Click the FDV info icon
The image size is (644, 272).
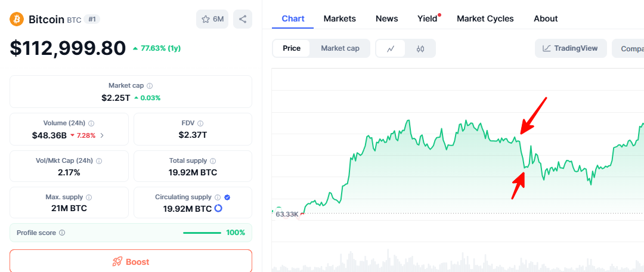click(200, 123)
